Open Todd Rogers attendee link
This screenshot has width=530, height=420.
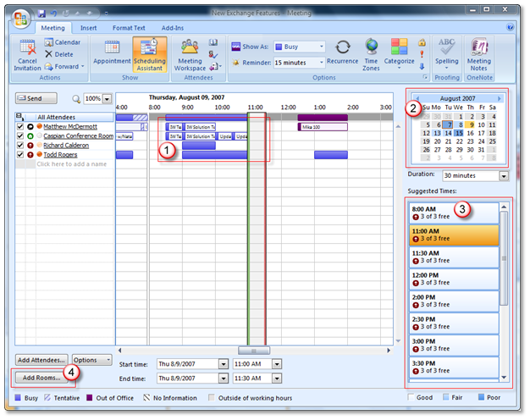(60, 155)
